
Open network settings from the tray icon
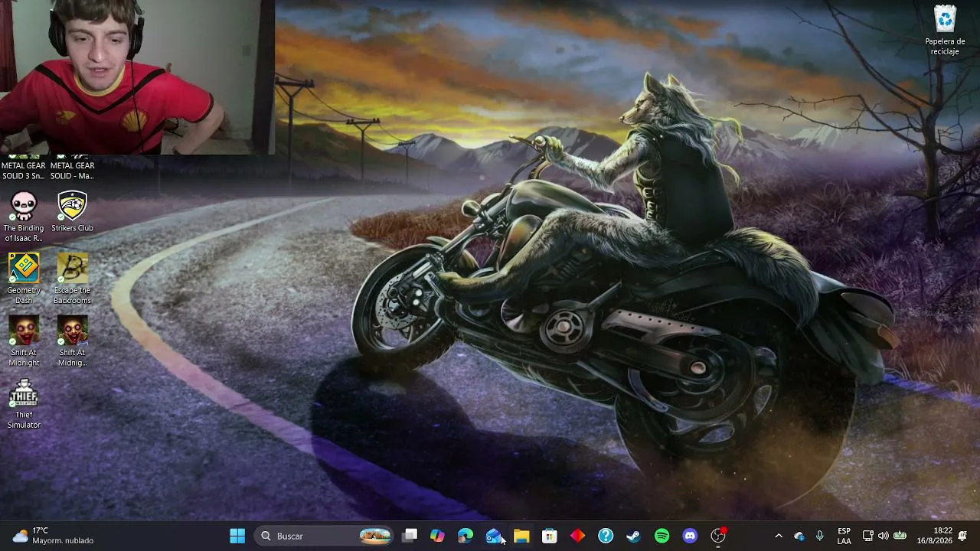pos(867,536)
